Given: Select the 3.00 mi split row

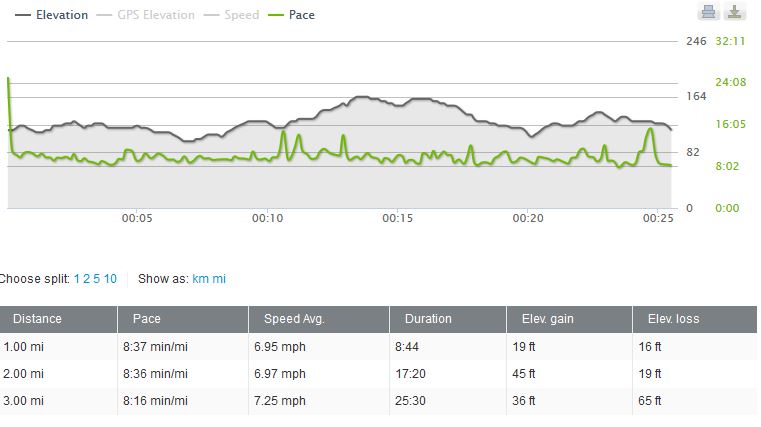Looking at the screenshot, I should (x=380, y=401).
